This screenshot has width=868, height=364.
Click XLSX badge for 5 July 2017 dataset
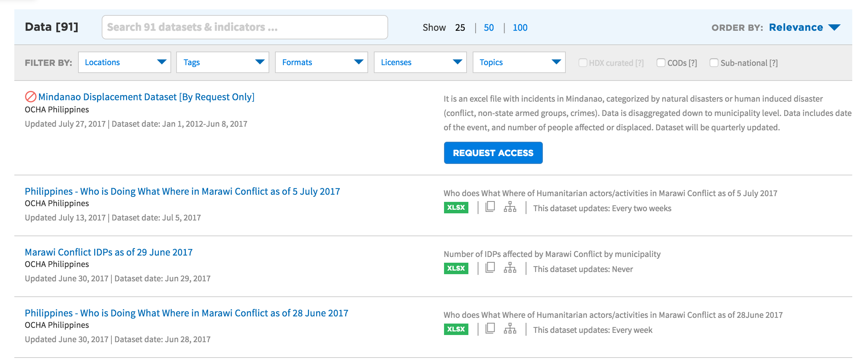456,208
